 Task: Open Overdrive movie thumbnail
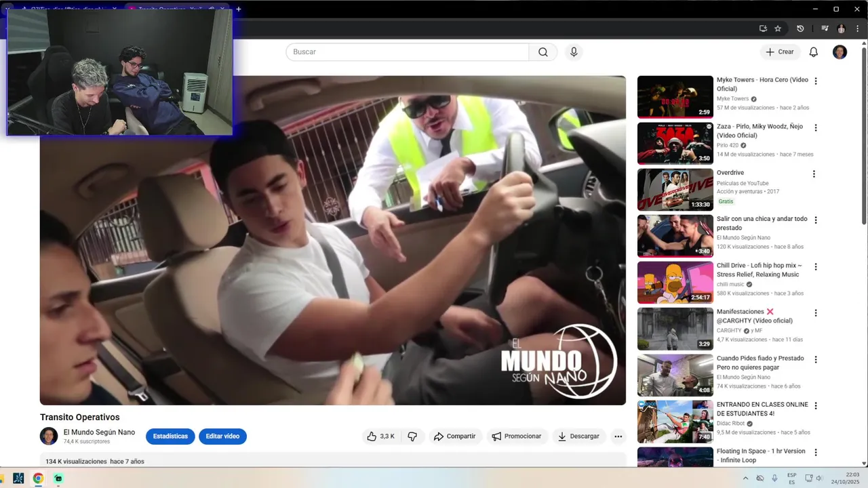(x=675, y=190)
